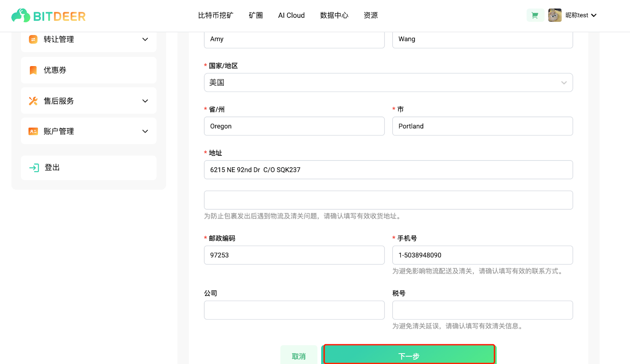
Task: Click the 转让管理 label text
Action: coord(59,39)
